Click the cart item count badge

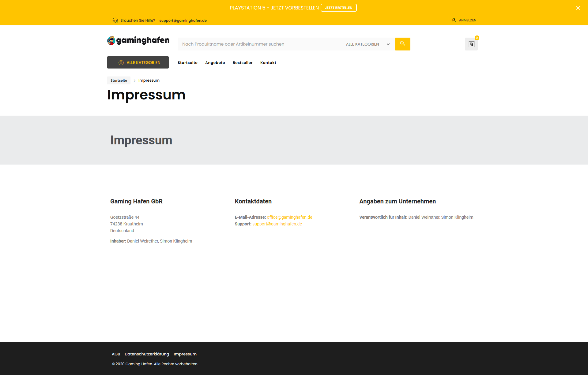pyautogui.click(x=477, y=38)
